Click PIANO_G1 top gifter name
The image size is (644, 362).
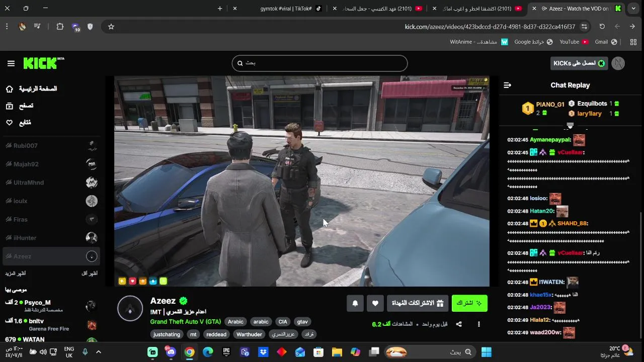550,105
